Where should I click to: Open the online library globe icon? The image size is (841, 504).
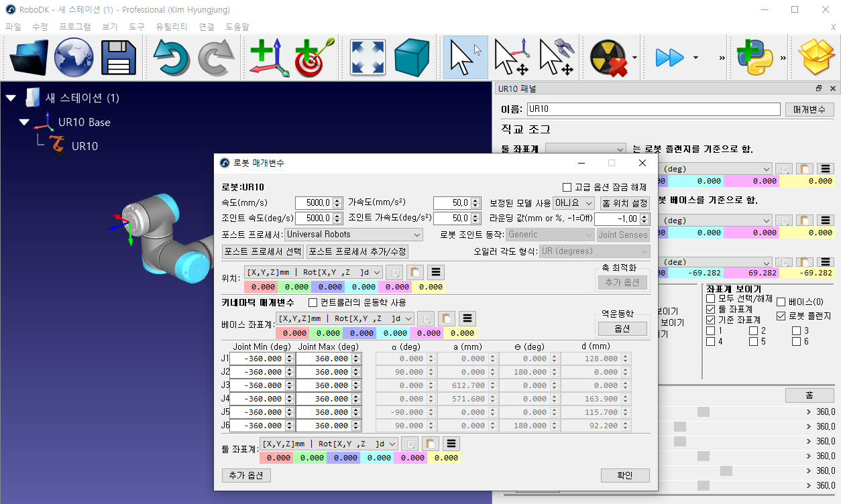[74, 58]
